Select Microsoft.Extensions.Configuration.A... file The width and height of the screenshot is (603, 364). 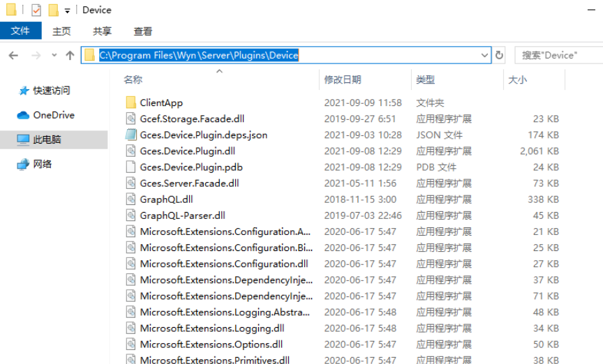(225, 232)
